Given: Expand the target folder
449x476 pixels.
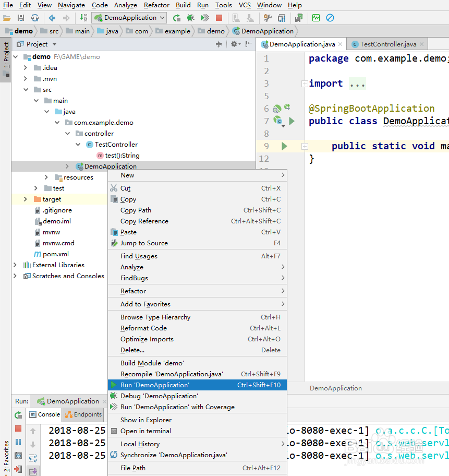Looking at the screenshot, I should (x=26, y=199).
